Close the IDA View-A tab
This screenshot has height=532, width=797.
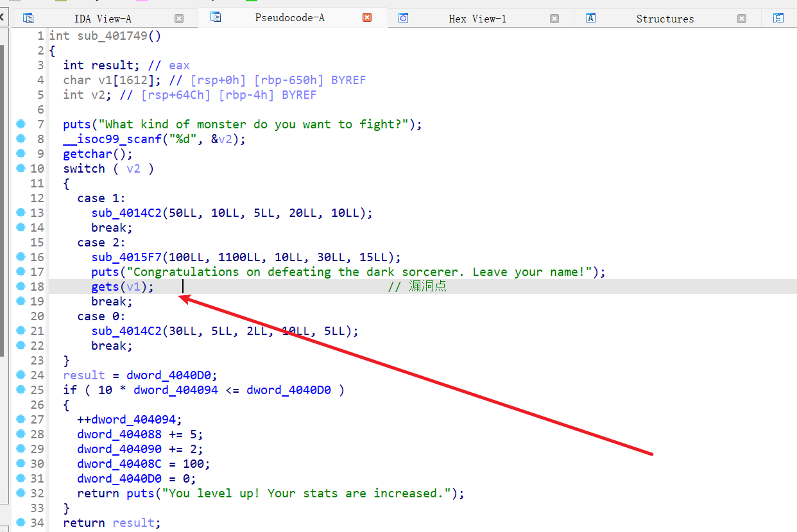pos(179,19)
